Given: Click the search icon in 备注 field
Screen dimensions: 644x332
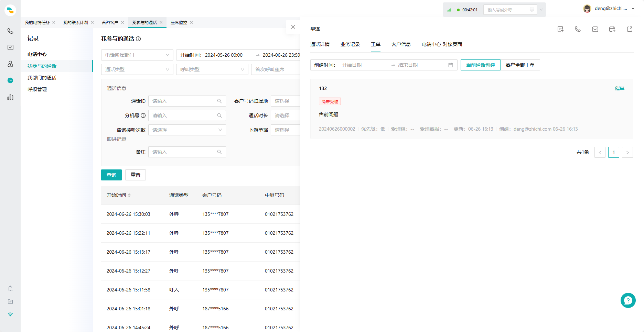Looking at the screenshot, I should (x=219, y=152).
